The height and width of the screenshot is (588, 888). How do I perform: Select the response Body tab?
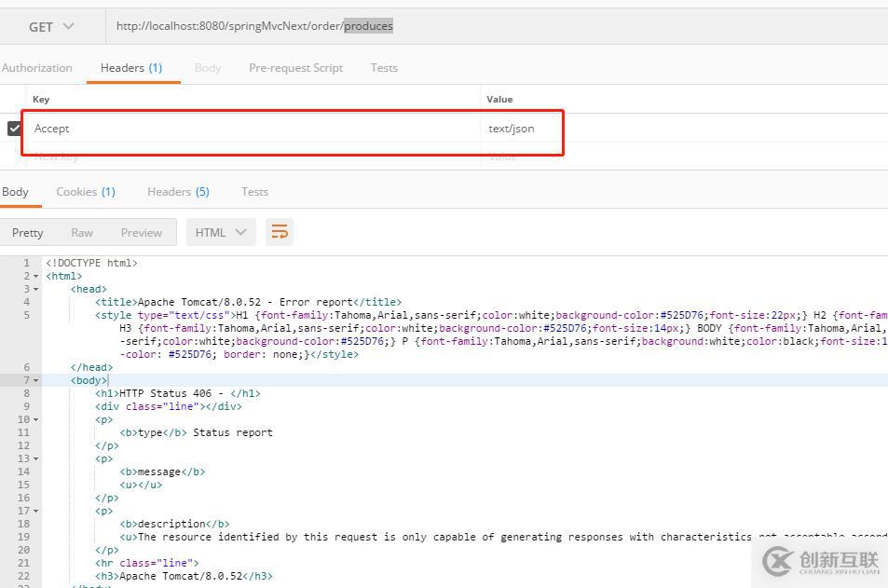(x=15, y=192)
